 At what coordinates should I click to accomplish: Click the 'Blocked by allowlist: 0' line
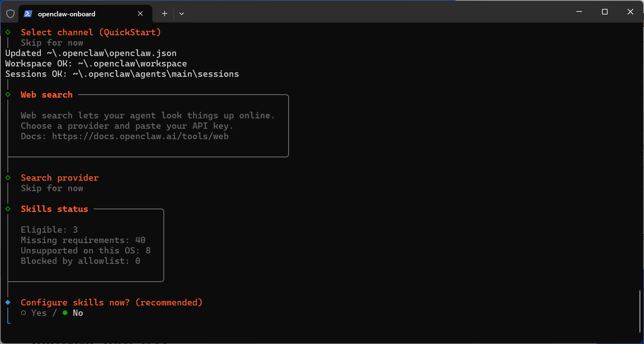pos(81,261)
